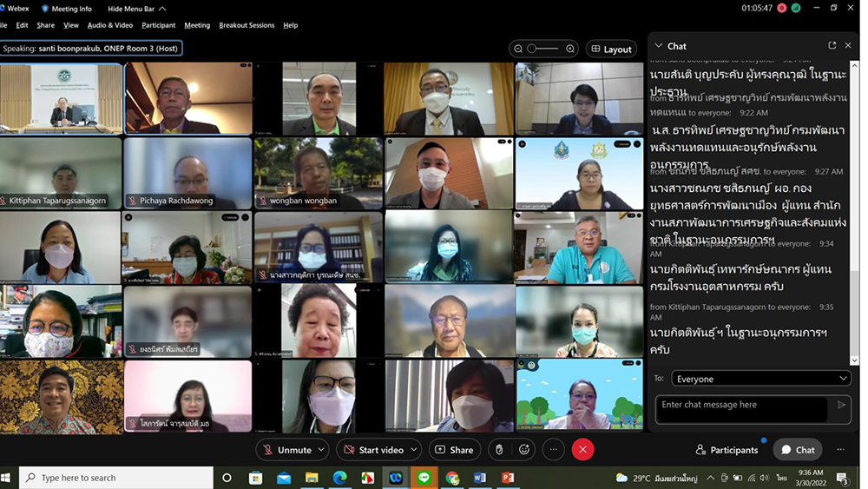Open the To: Everyone recipient dropdown

click(x=761, y=379)
